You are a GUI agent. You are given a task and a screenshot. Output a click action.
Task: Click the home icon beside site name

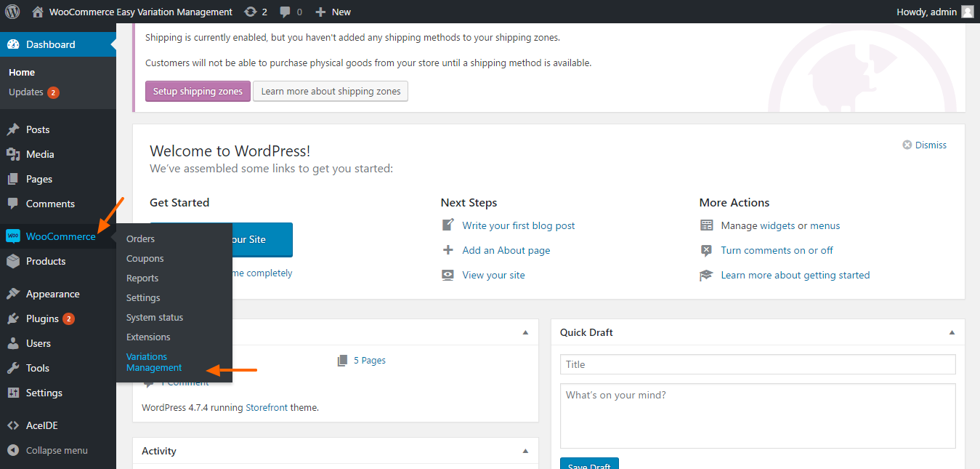pyautogui.click(x=39, y=12)
